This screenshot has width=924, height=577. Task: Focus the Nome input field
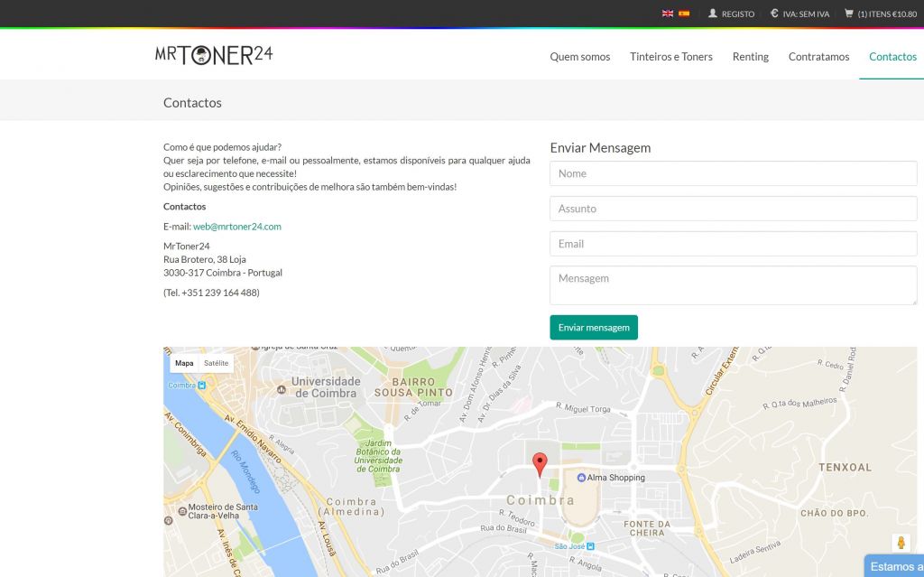pos(733,173)
